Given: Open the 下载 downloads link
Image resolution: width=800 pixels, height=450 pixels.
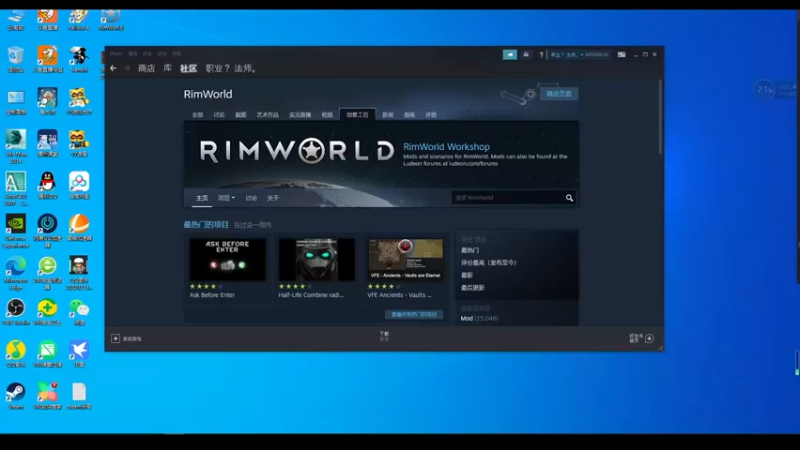Looking at the screenshot, I should [x=384, y=335].
